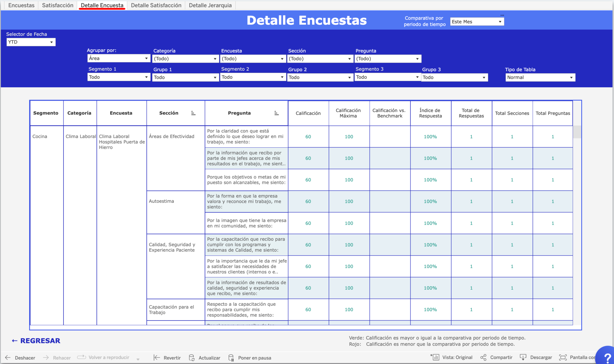Click the Deshacer button label
Image resolution: width=614 pixels, height=364 pixels.
pyautogui.click(x=25, y=358)
